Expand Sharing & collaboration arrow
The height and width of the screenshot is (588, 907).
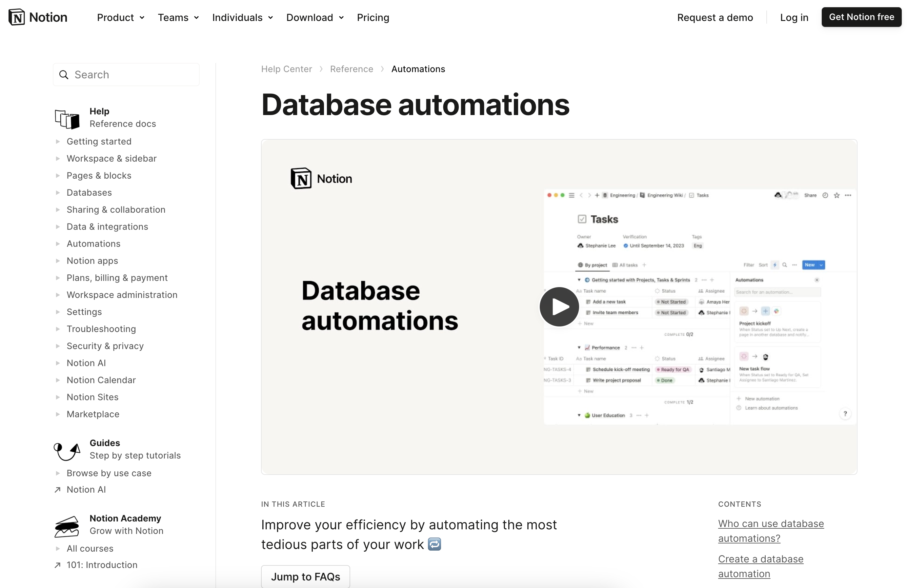tap(58, 210)
